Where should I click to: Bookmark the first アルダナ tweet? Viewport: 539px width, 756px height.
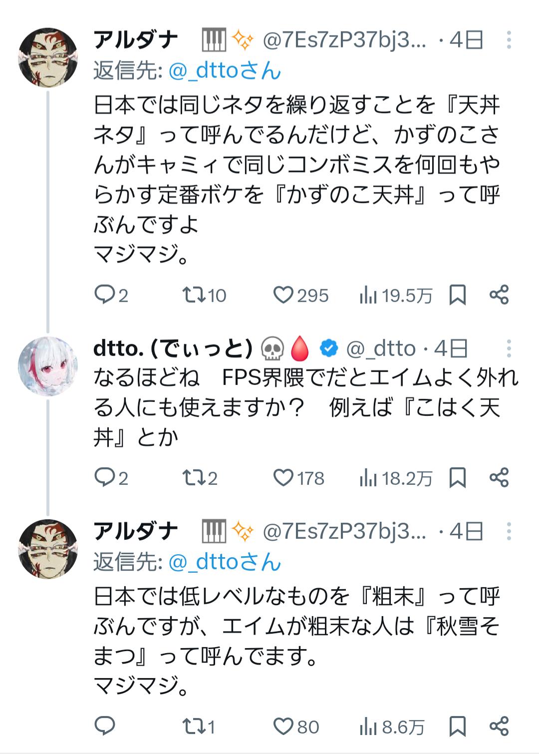tap(457, 295)
